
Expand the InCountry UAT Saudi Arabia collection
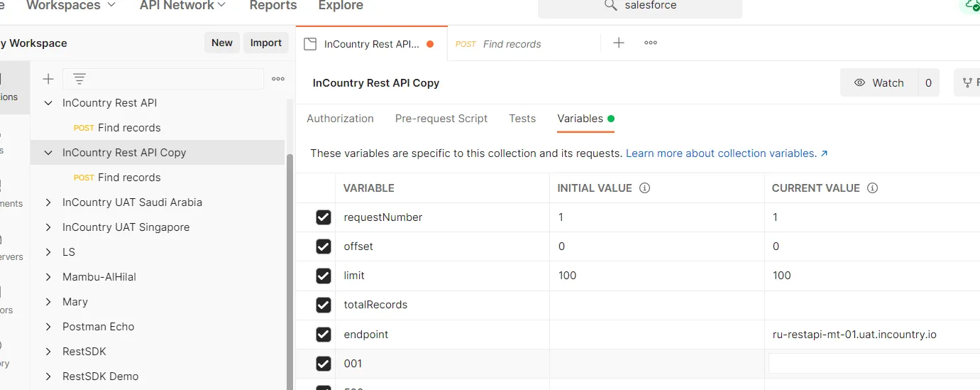[x=48, y=202]
